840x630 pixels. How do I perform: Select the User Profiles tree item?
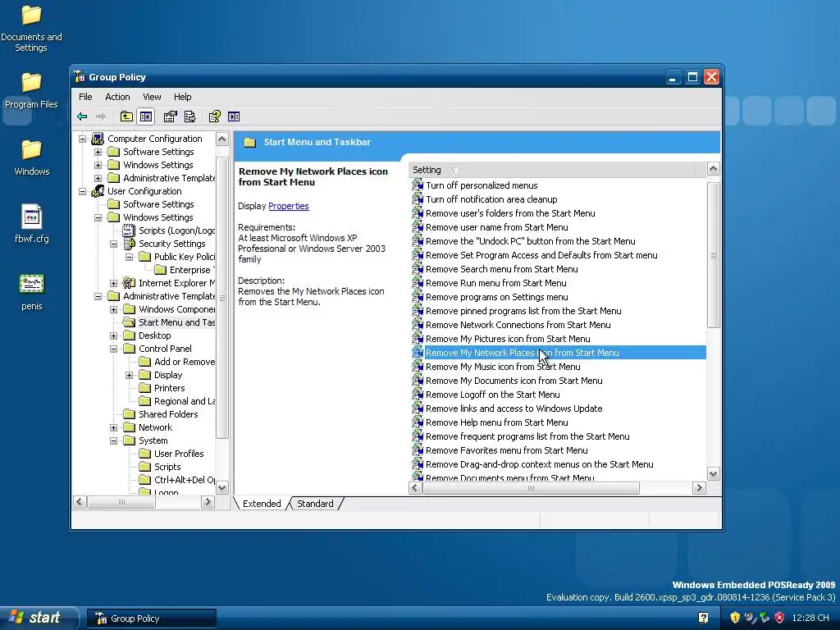(179, 454)
